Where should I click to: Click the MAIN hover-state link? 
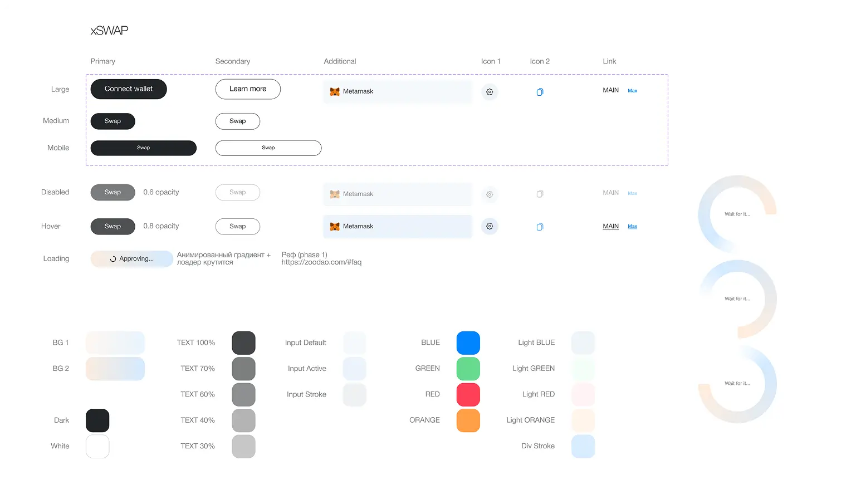click(x=610, y=226)
